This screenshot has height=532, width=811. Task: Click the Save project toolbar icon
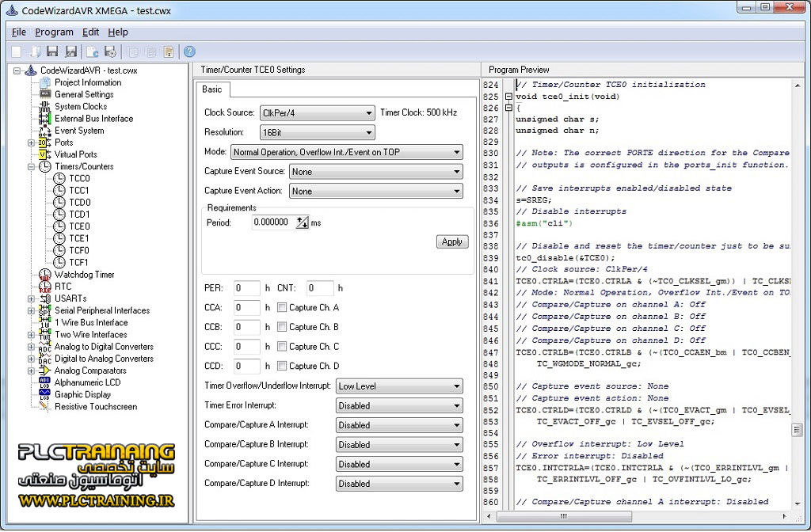52,51
